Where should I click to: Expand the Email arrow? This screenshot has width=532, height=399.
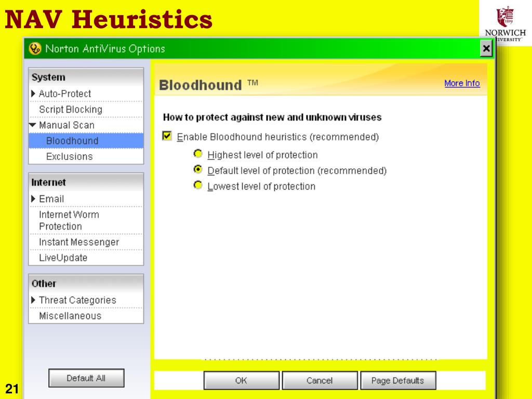33,198
